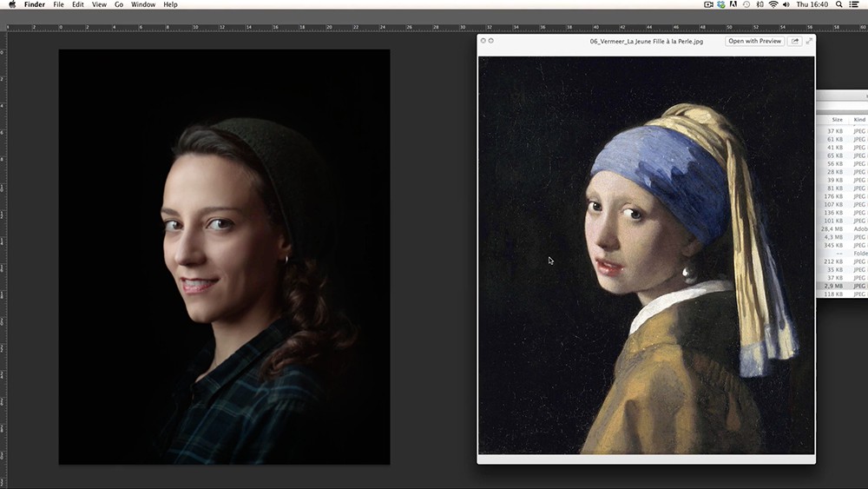Select the highlighted 2,9 MB file row
Screen dimensions: 868x489
coord(843,286)
